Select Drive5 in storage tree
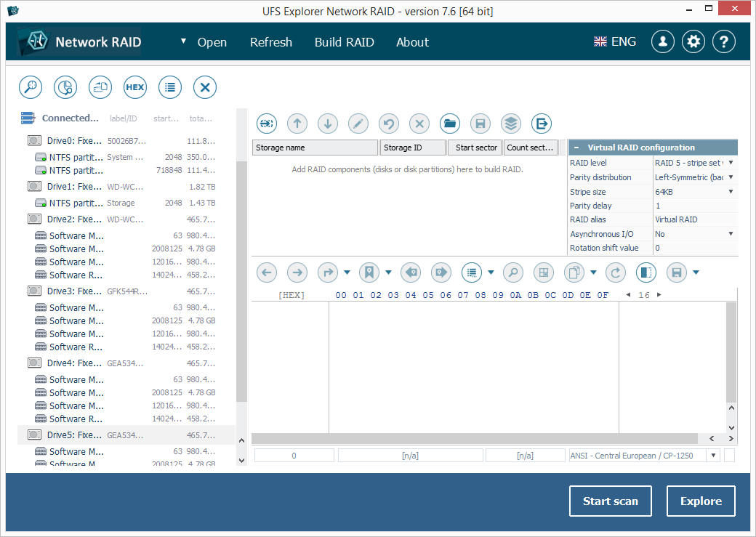 pos(126,435)
